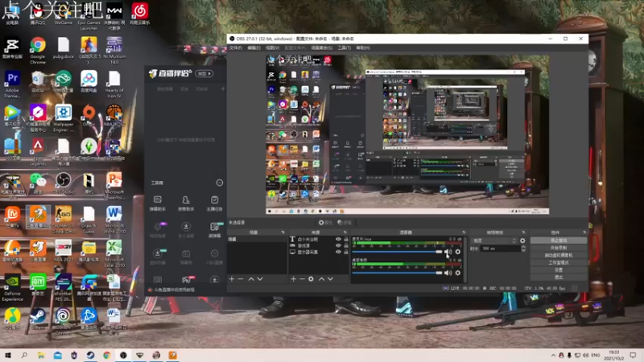Adjust the Mic/Aux volume slider
Image resolution: width=644 pixels, height=362 pixels.
coord(397,252)
